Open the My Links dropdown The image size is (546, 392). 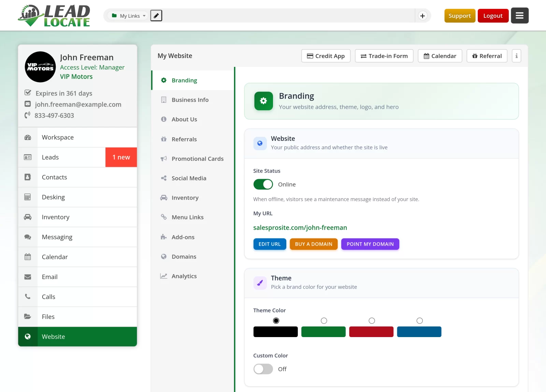(x=128, y=16)
